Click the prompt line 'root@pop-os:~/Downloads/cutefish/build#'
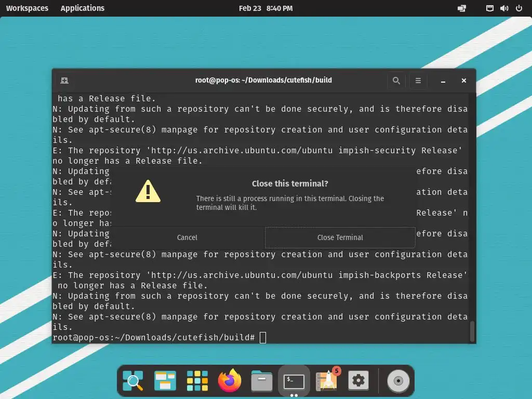Image resolution: width=532 pixels, height=399 pixels. tap(154, 338)
